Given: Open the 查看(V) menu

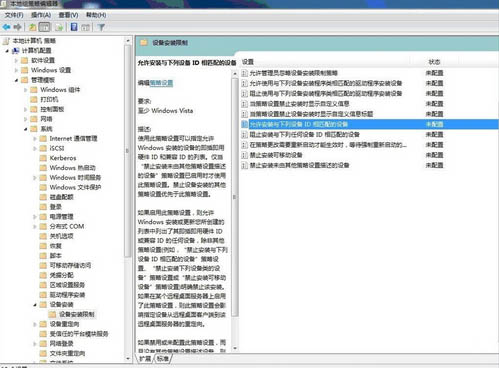Looking at the screenshot, I should coord(68,15).
